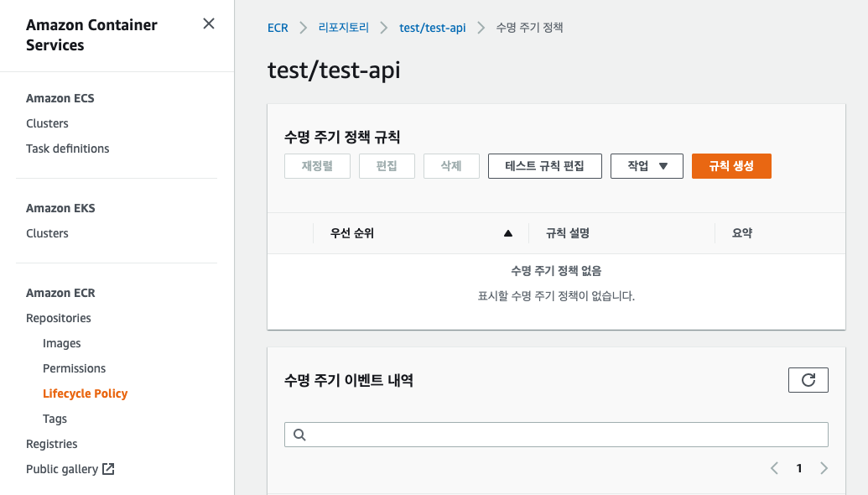Open Clusters under Amazon EKS
Image resolution: width=868 pixels, height=495 pixels.
click(47, 233)
